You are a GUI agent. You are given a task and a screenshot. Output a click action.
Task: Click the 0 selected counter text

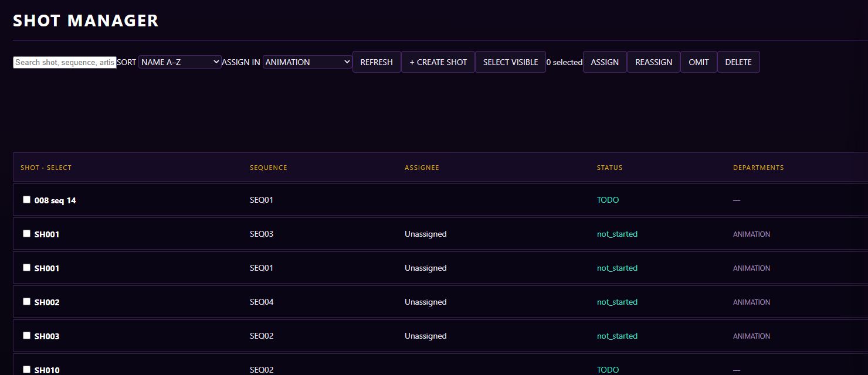coord(564,62)
